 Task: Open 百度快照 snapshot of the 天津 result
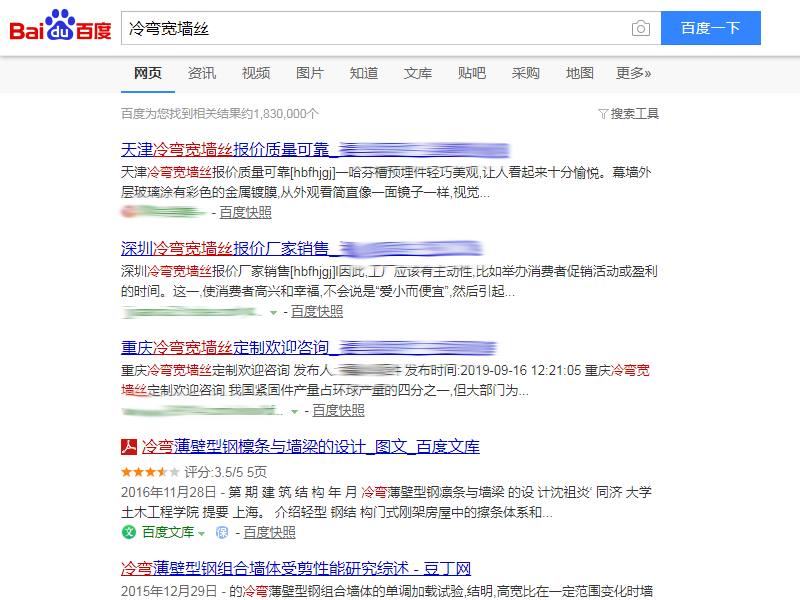[245, 212]
